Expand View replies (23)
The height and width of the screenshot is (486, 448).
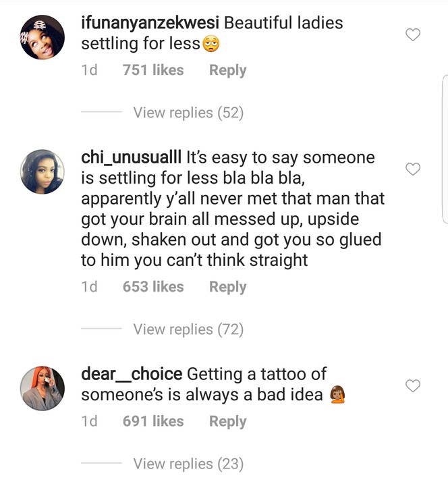point(188,464)
